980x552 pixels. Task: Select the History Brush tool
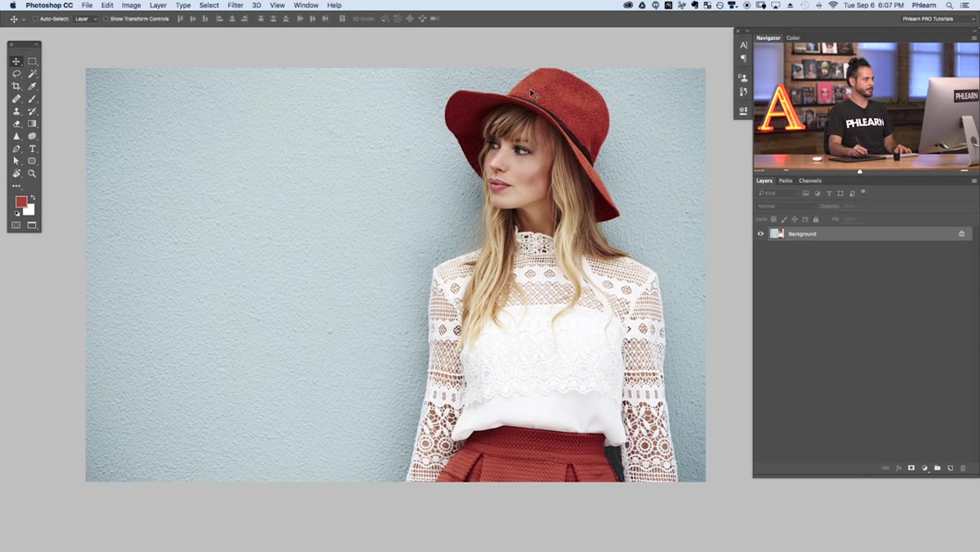(x=32, y=111)
